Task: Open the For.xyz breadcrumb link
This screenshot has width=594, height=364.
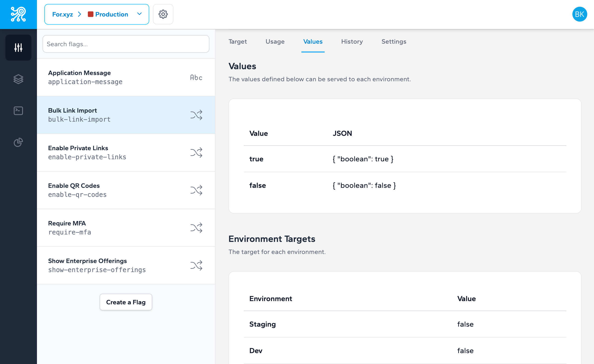Action: point(63,14)
